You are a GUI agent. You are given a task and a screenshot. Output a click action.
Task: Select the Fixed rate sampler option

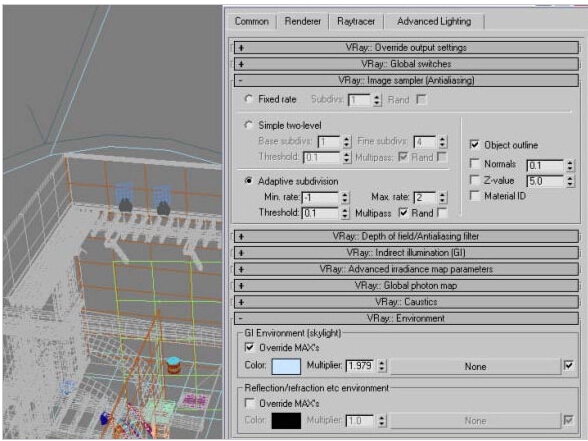249,99
